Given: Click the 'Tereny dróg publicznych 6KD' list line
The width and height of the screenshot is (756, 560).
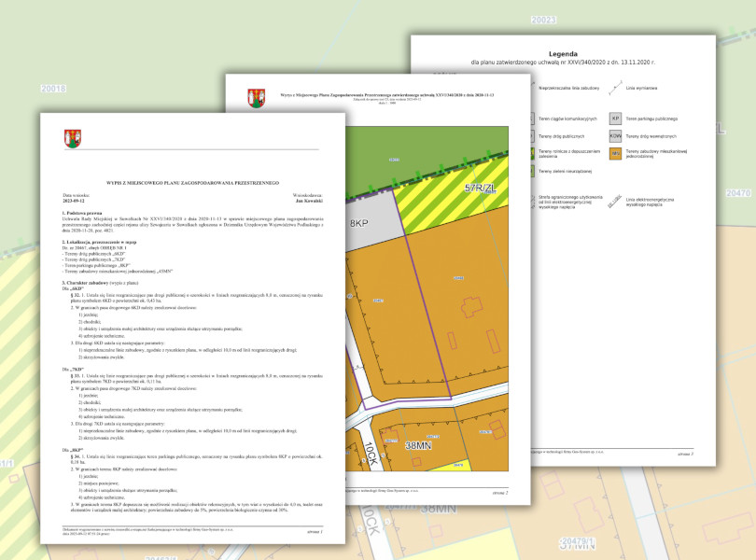Looking at the screenshot, I should pyautogui.click(x=93, y=254).
